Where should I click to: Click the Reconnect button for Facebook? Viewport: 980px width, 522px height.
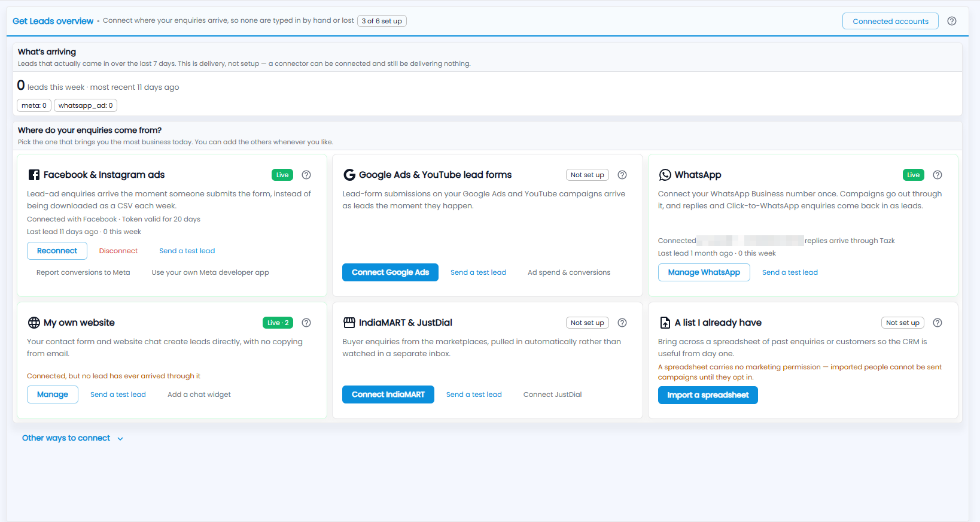coord(57,251)
